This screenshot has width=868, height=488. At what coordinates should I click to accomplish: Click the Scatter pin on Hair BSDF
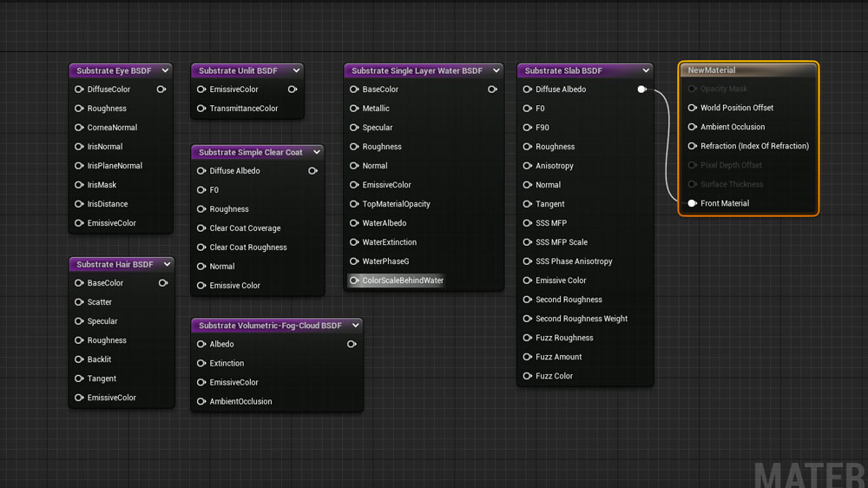pos(79,302)
